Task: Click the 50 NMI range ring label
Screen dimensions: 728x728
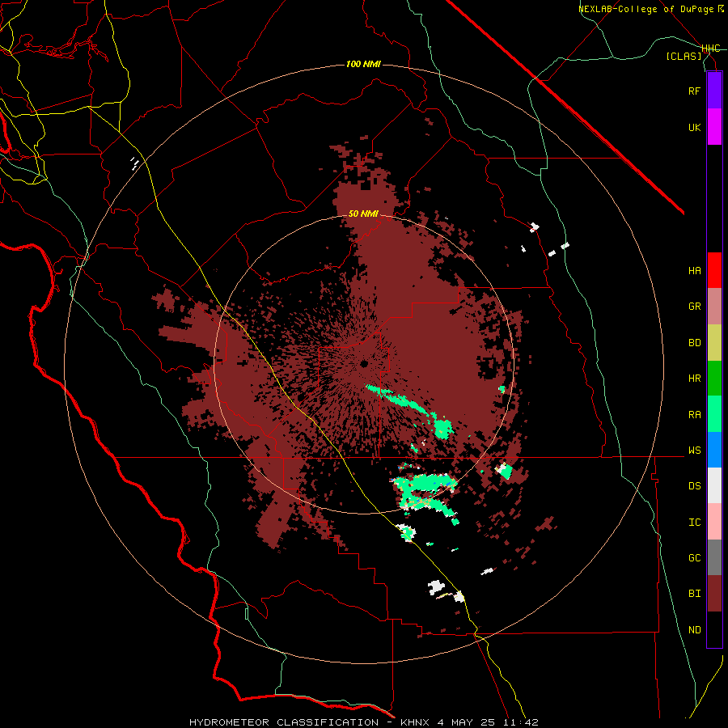Action: pyautogui.click(x=363, y=214)
